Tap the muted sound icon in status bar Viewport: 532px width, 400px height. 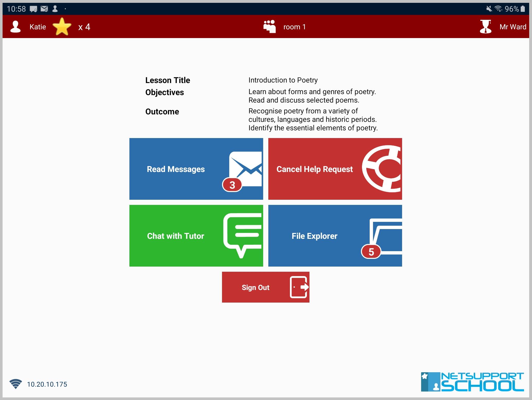tap(489, 9)
